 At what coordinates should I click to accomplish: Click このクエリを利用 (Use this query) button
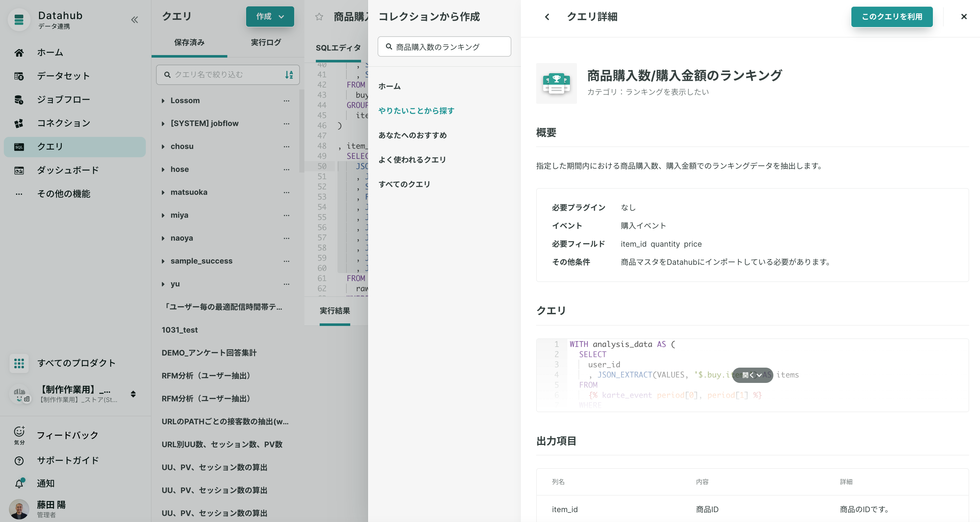coord(892,17)
